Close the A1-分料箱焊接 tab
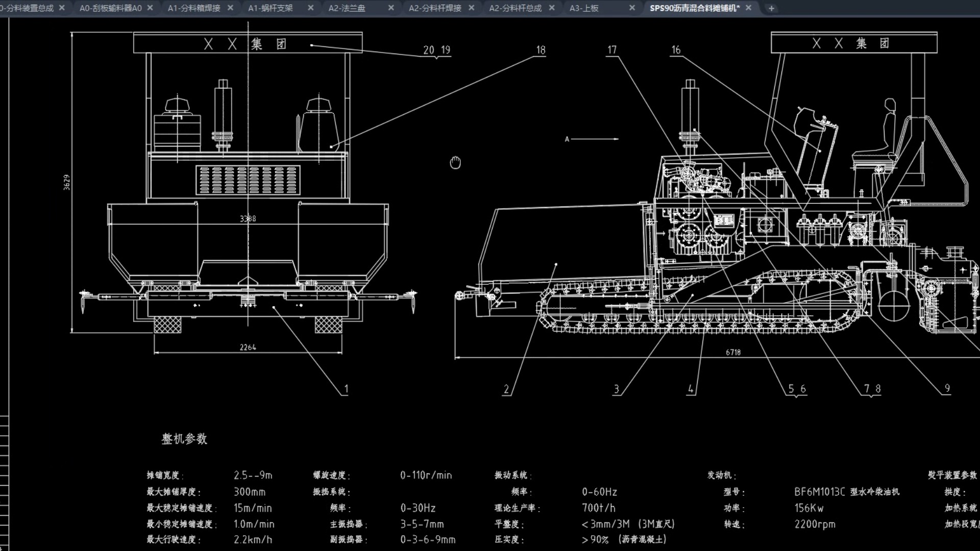The image size is (980, 551). pos(230,8)
